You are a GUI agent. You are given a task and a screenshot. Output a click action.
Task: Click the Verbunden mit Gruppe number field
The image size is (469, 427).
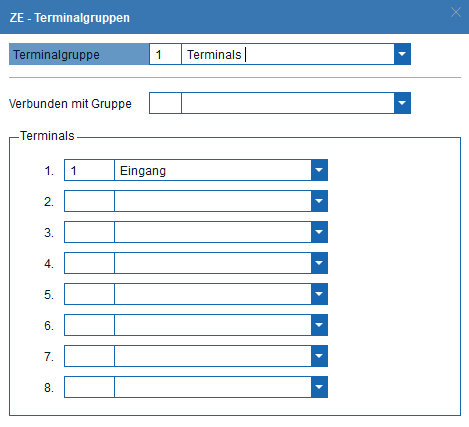pyautogui.click(x=165, y=103)
